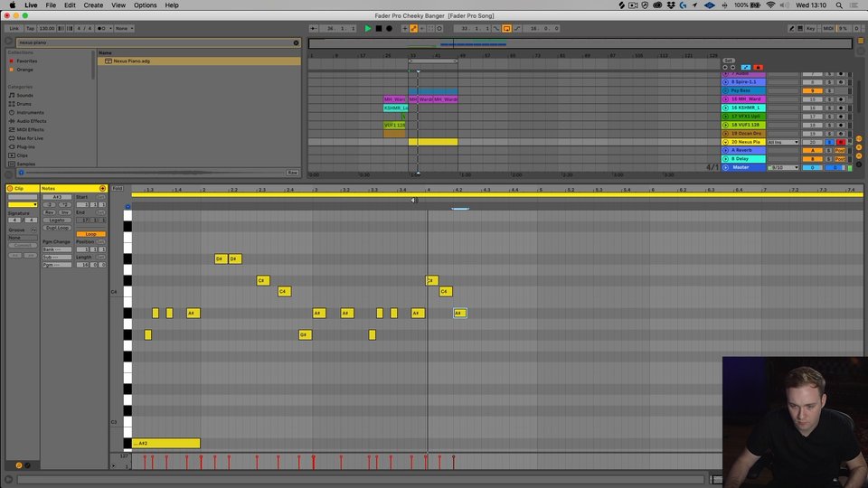This screenshot has width=868, height=488.
Task: Unfold the Pop Bass track
Action: pos(726,90)
